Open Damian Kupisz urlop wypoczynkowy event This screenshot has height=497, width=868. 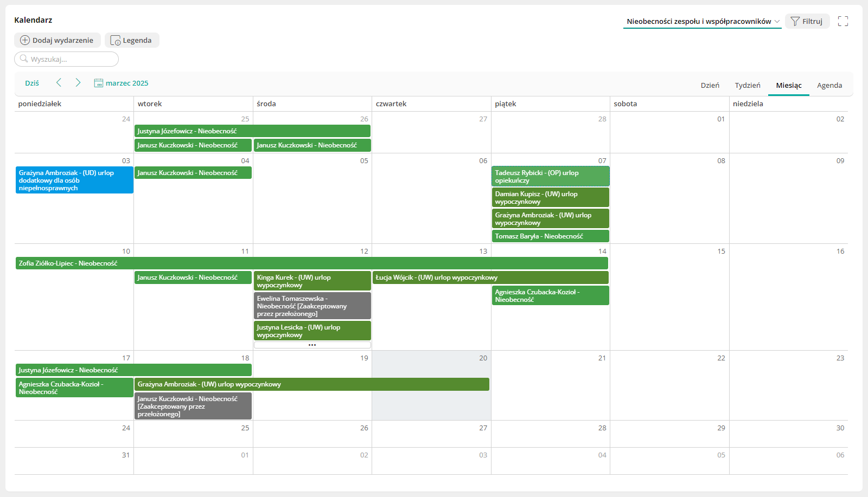pos(551,197)
